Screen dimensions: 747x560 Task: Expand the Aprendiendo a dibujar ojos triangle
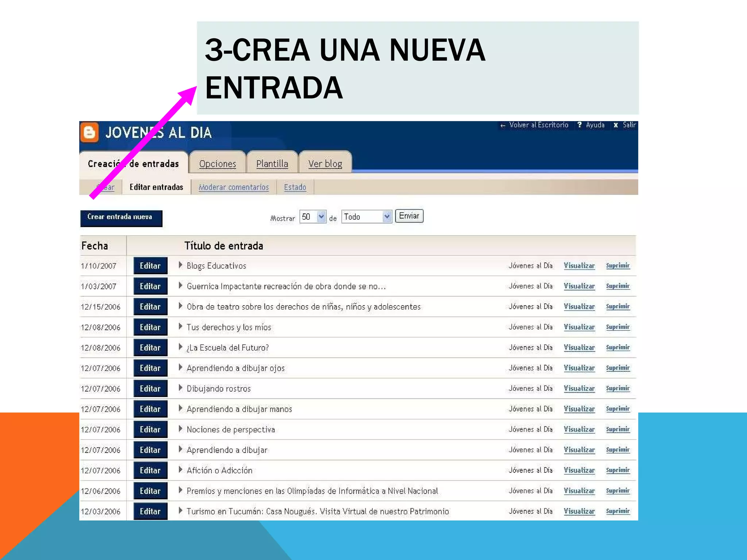tap(180, 367)
